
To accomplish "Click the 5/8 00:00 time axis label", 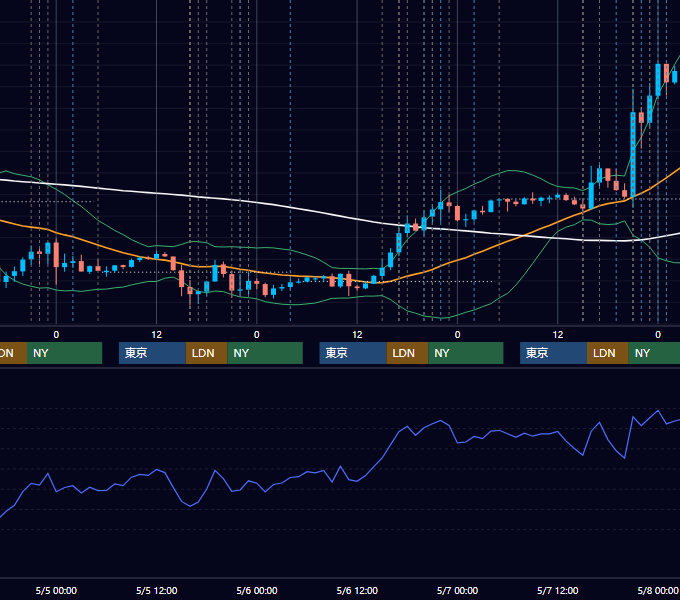I will pos(658,590).
